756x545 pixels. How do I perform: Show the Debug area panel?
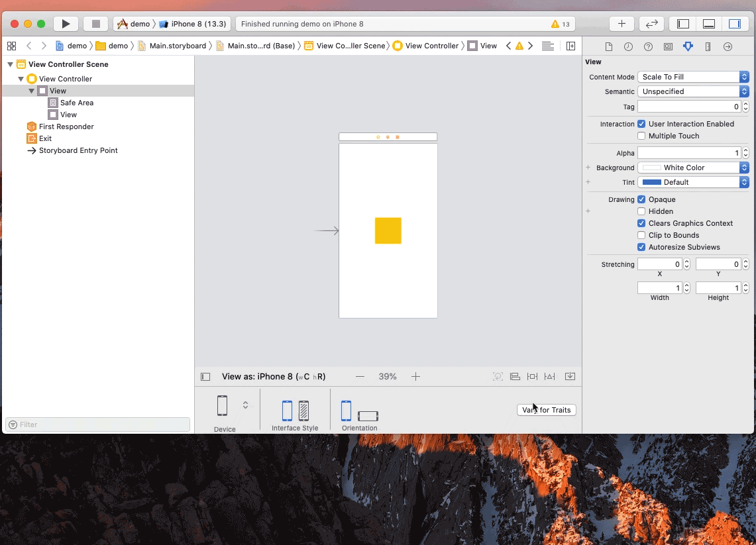pos(709,24)
